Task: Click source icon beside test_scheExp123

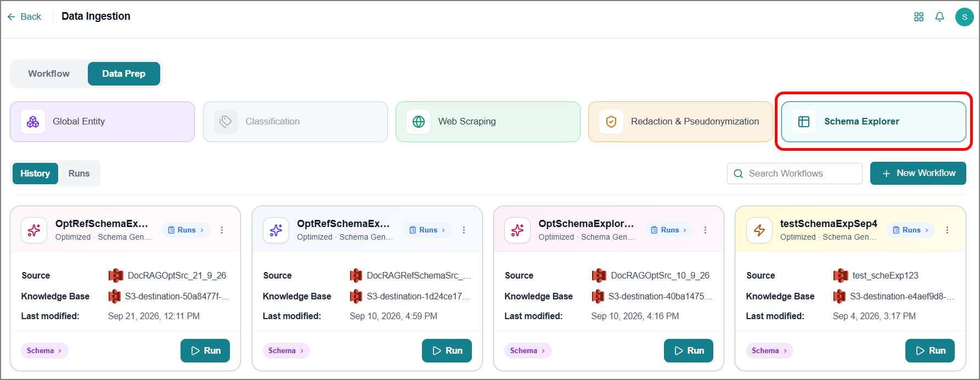Action: 841,275
